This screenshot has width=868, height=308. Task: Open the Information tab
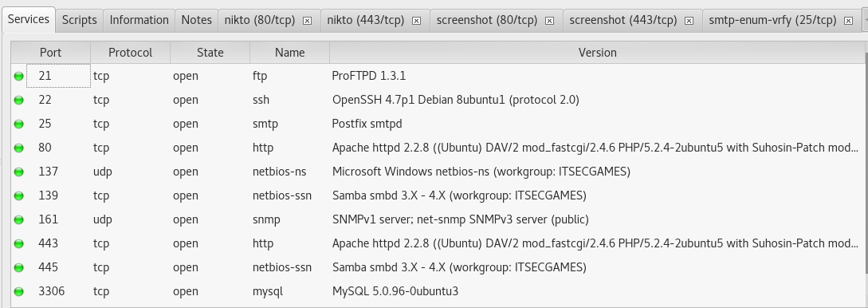coord(139,20)
